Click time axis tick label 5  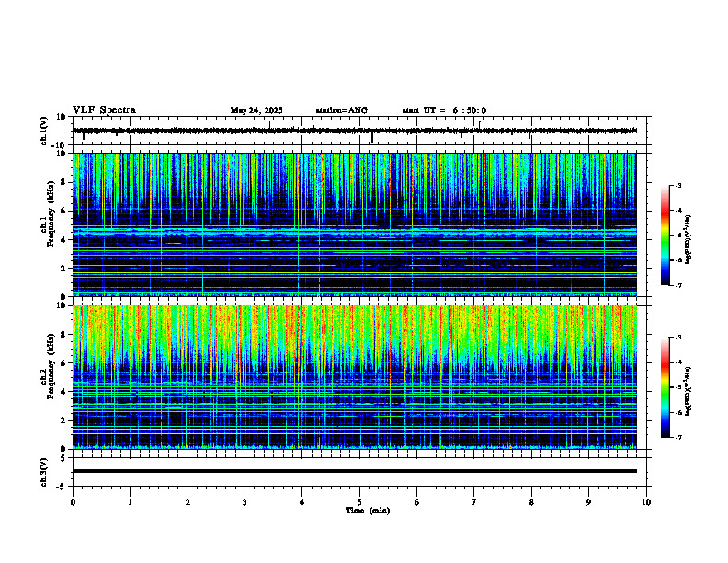[359, 502]
